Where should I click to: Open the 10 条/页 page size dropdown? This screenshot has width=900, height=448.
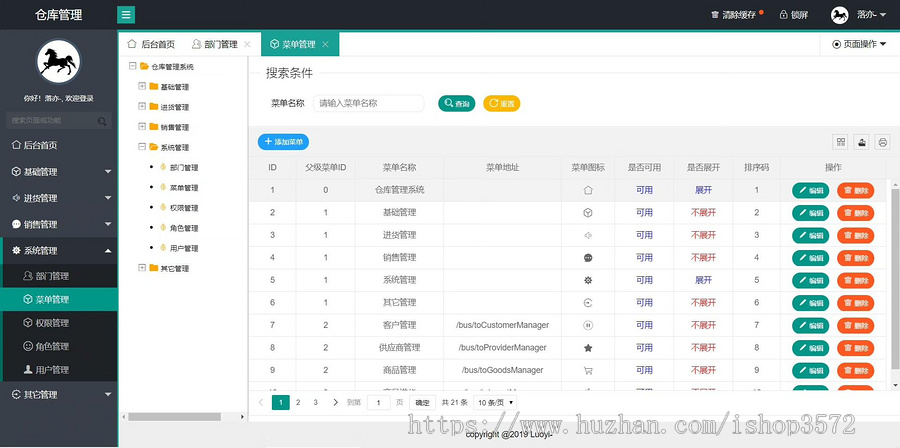tap(495, 403)
